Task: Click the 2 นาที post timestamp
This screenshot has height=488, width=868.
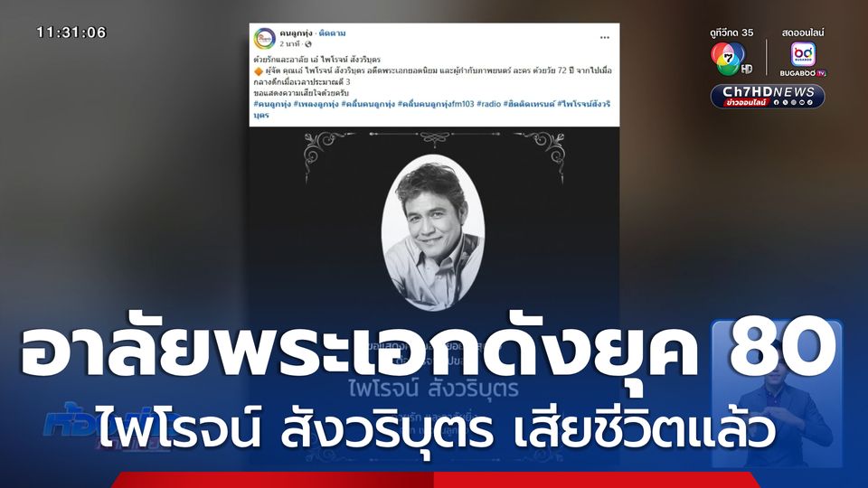Action: (x=290, y=43)
